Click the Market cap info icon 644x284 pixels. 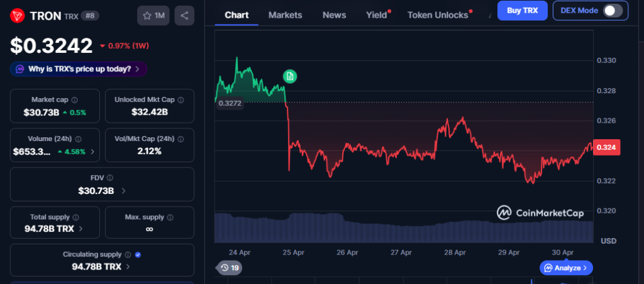coord(75,100)
